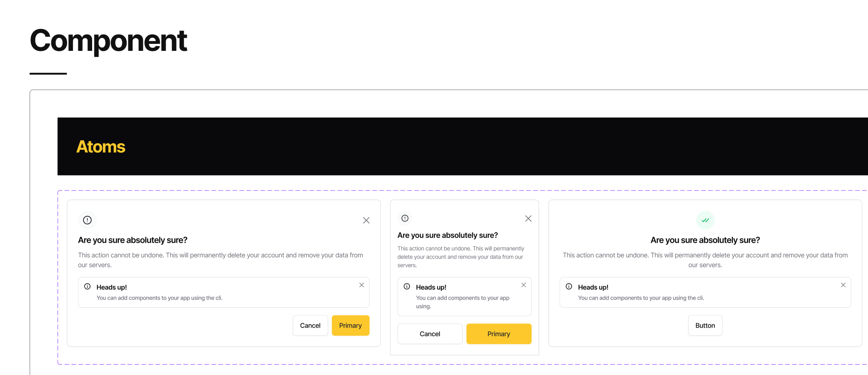The height and width of the screenshot is (375, 868).
Task: Click the yellow Atoms heading
Action: 101,147
